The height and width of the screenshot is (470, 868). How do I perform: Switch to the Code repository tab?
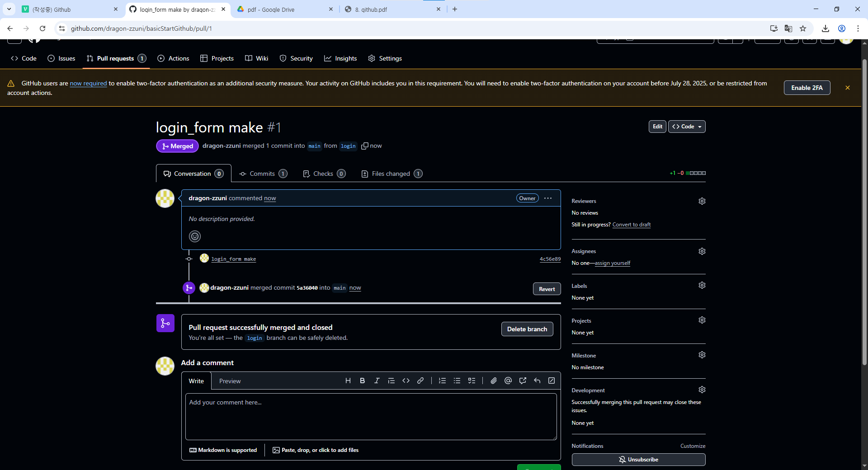(24, 58)
